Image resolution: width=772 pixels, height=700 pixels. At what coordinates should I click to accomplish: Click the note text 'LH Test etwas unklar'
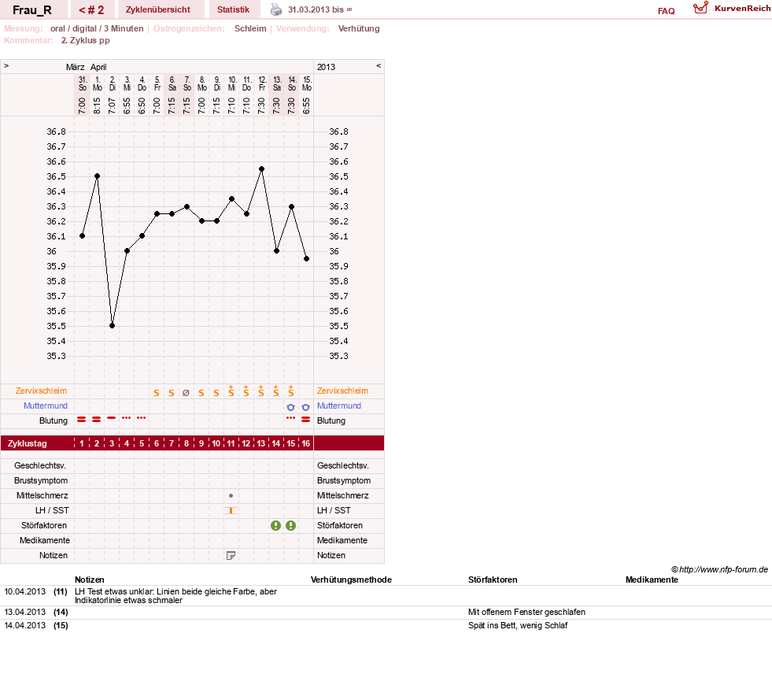click(113, 591)
